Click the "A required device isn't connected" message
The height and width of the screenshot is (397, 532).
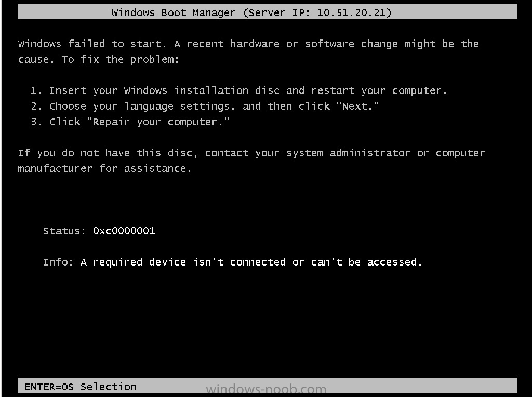click(183, 262)
